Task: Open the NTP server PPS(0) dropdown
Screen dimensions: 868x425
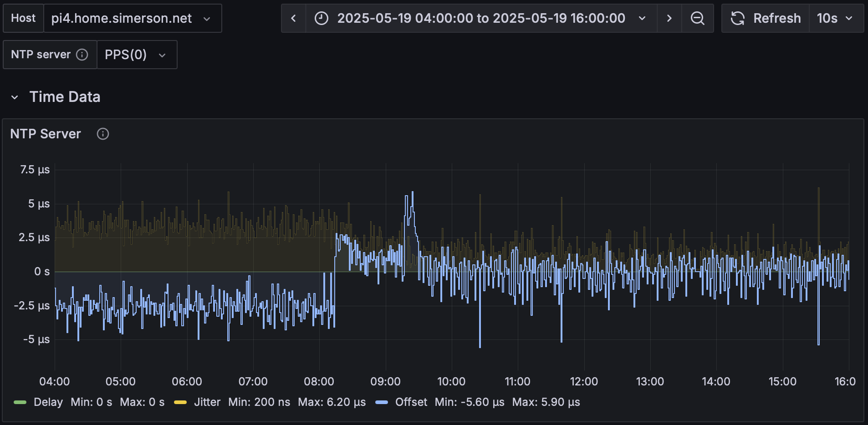Action: point(137,55)
